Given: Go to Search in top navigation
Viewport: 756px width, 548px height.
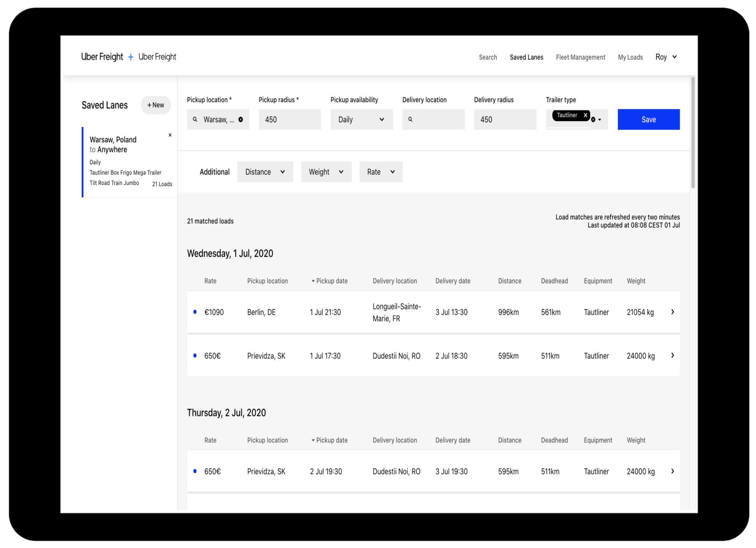Looking at the screenshot, I should (x=488, y=57).
